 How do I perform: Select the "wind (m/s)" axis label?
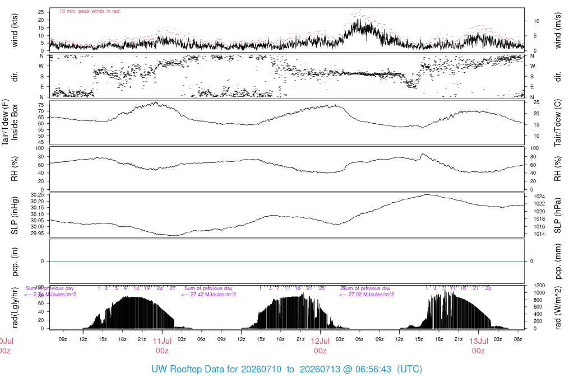(x=558, y=30)
